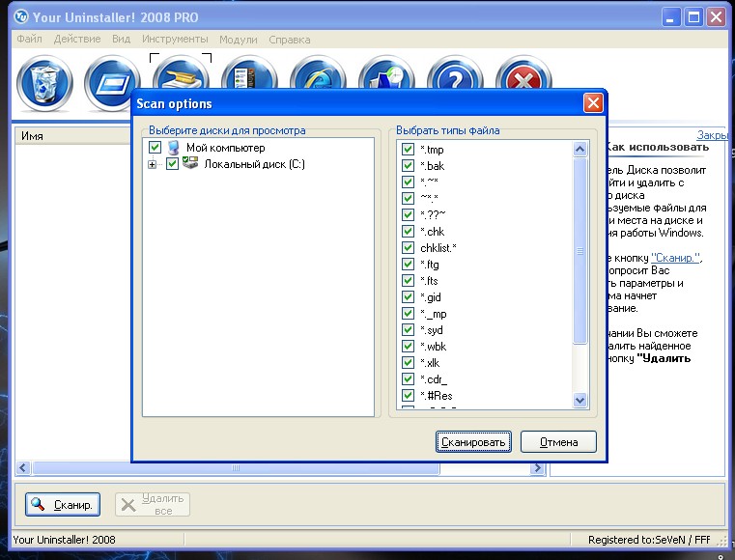Toggle the Локальный диск (C:) checkbox

172,164
